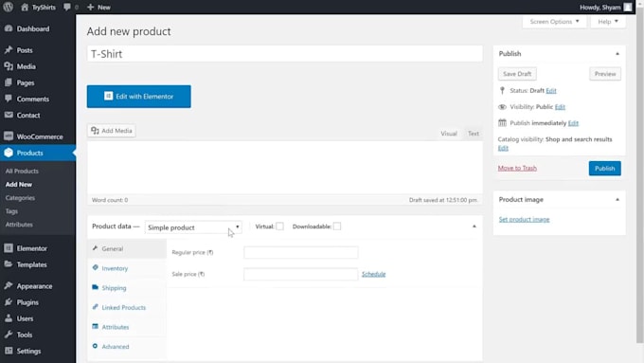Click inside the description editor area

[x=285, y=168]
